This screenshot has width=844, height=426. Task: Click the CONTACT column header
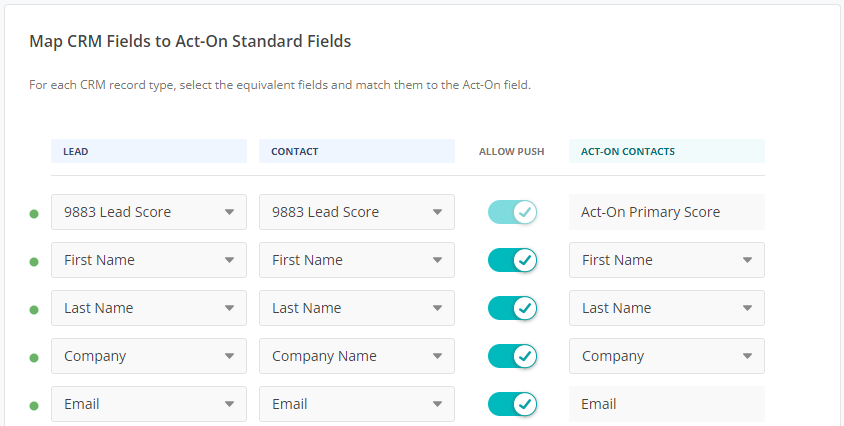[x=357, y=151]
